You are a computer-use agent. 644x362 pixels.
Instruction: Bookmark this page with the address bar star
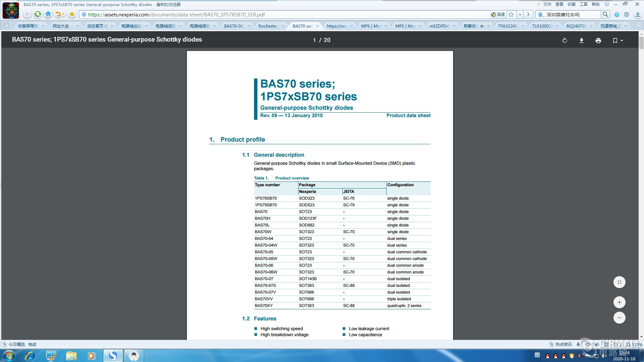(511, 14)
